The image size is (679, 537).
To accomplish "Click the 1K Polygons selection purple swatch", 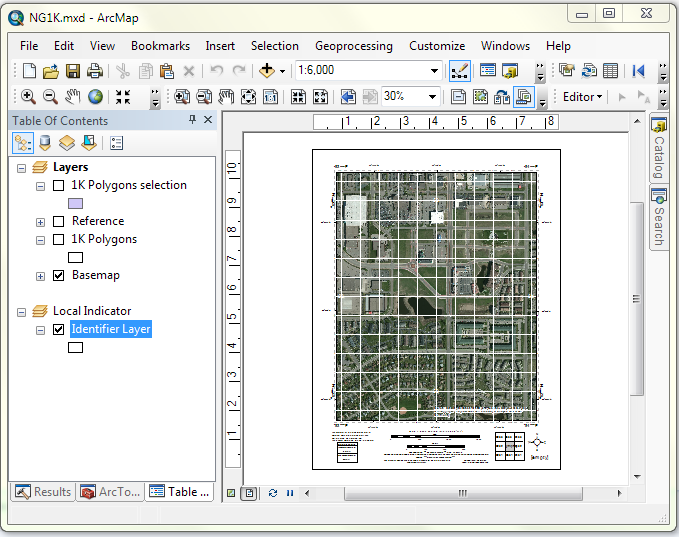I will click(x=75, y=204).
